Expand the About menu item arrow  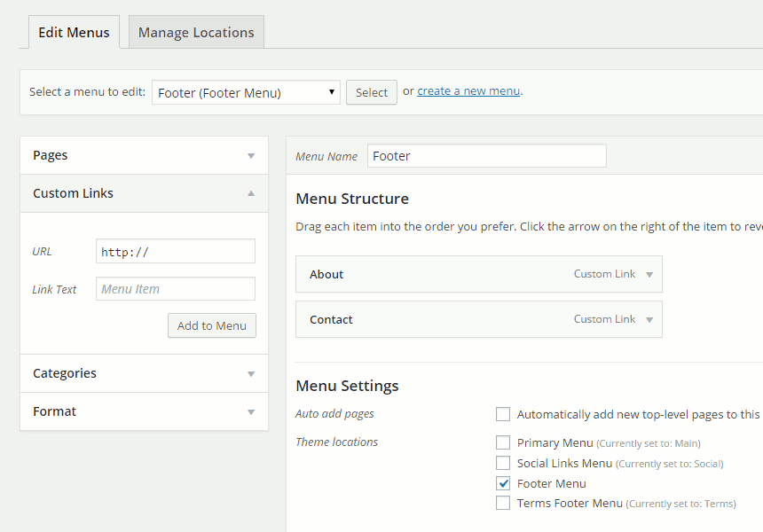(x=649, y=275)
